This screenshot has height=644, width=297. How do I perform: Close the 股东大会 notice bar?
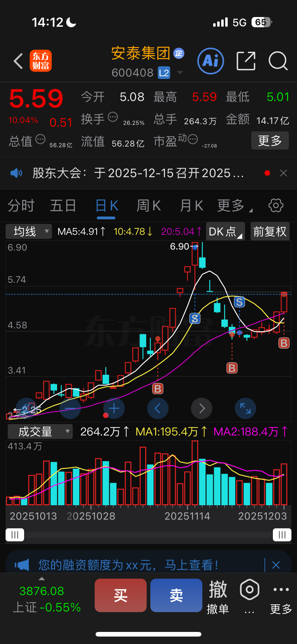pos(283,173)
